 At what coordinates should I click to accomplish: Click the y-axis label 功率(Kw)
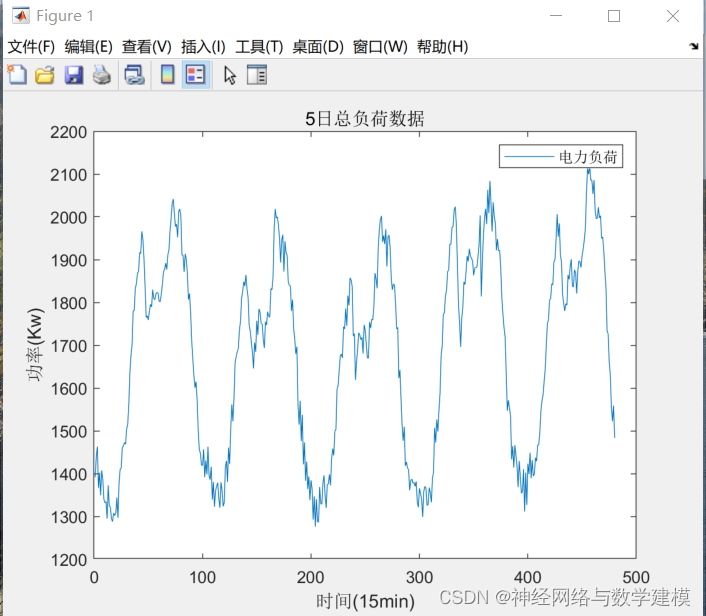(x=35, y=344)
